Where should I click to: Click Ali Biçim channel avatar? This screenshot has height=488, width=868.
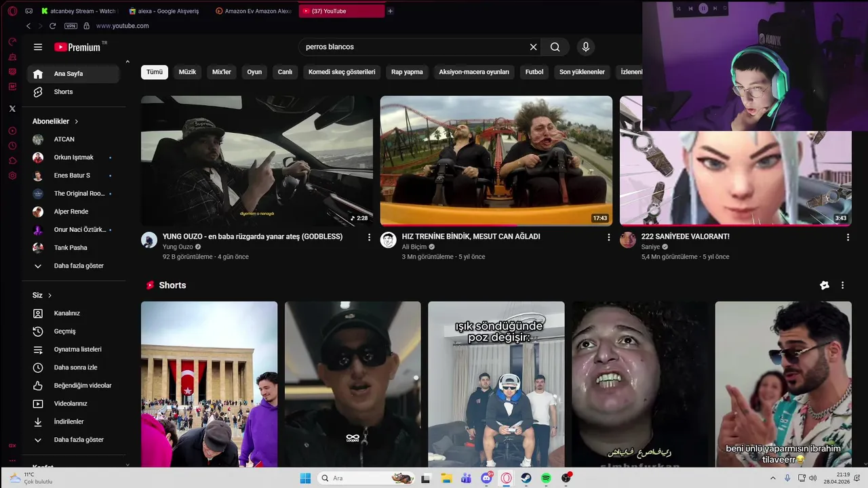coord(389,240)
